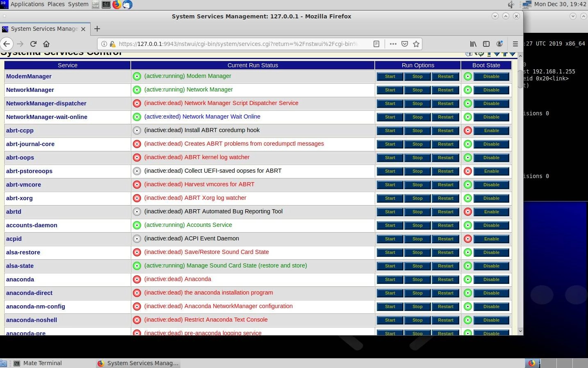Click the green boot state icon for alsa-state

[467, 266]
